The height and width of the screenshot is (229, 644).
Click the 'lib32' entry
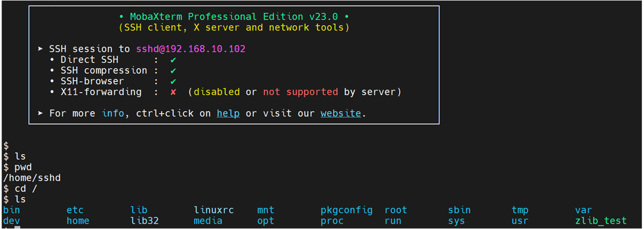[x=144, y=221]
